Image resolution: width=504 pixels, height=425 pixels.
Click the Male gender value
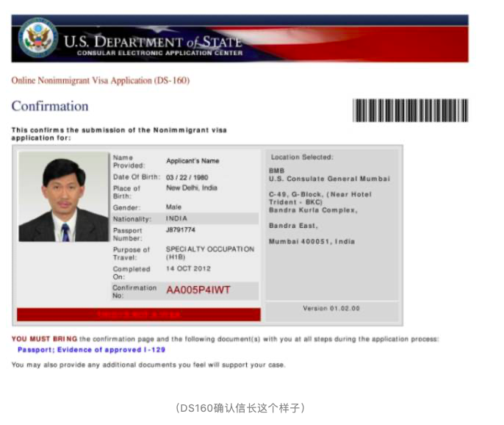173,207
